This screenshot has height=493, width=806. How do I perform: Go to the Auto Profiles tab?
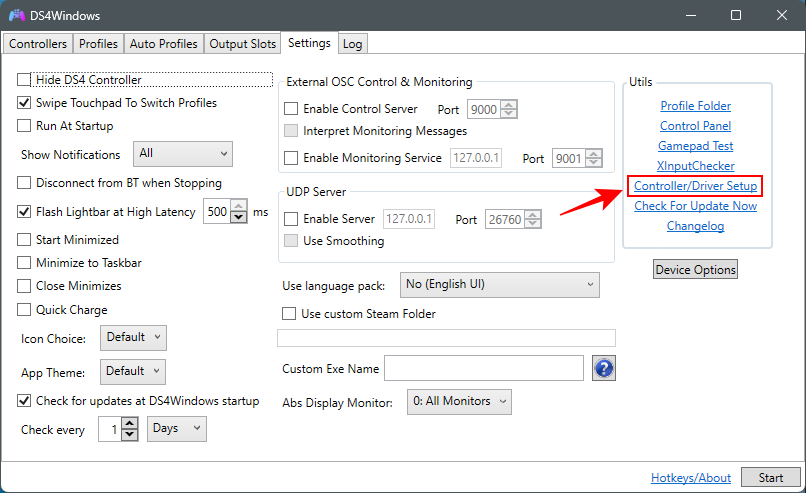point(163,44)
